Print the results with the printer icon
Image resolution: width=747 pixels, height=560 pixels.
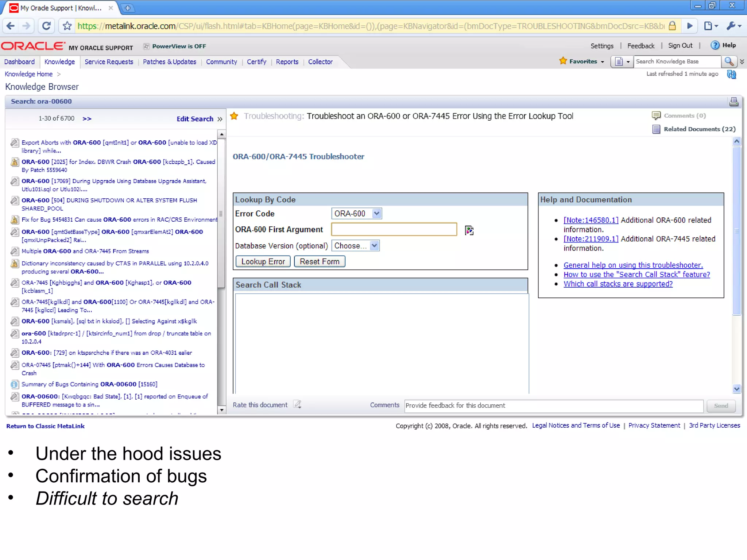click(x=734, y=102)
